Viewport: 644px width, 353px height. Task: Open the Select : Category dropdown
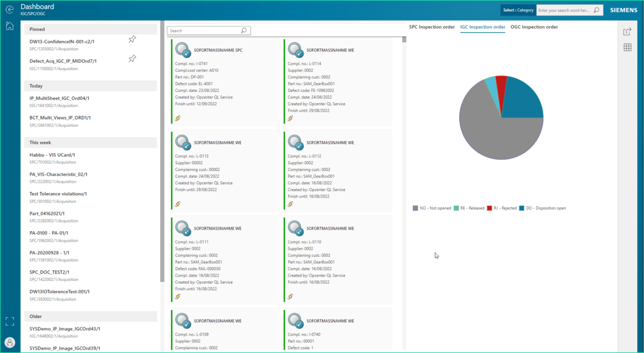[518, 10]
